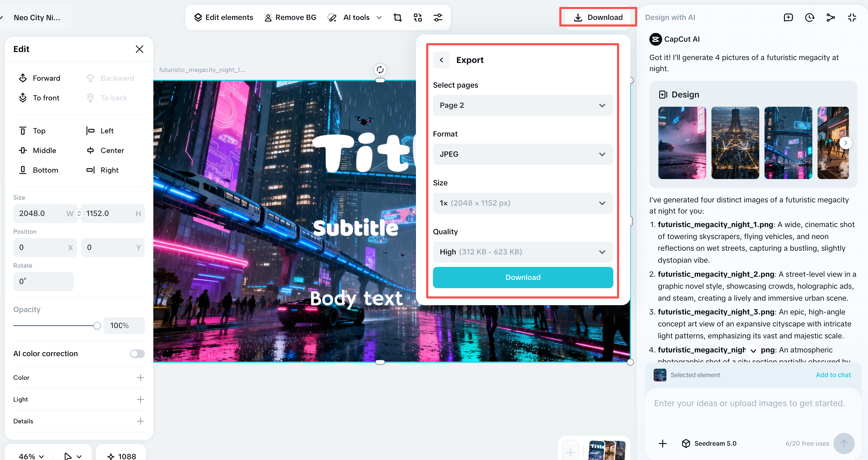Collapse the Design with AI panel

852,18
